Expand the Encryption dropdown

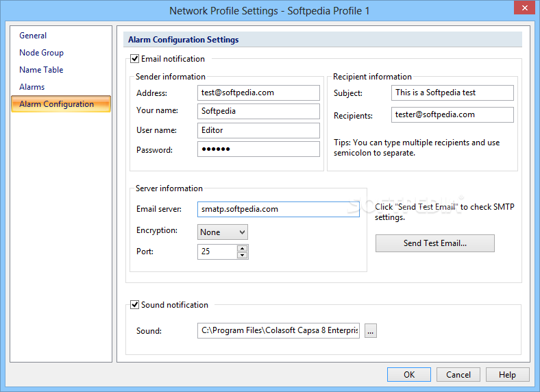point(223,232)
